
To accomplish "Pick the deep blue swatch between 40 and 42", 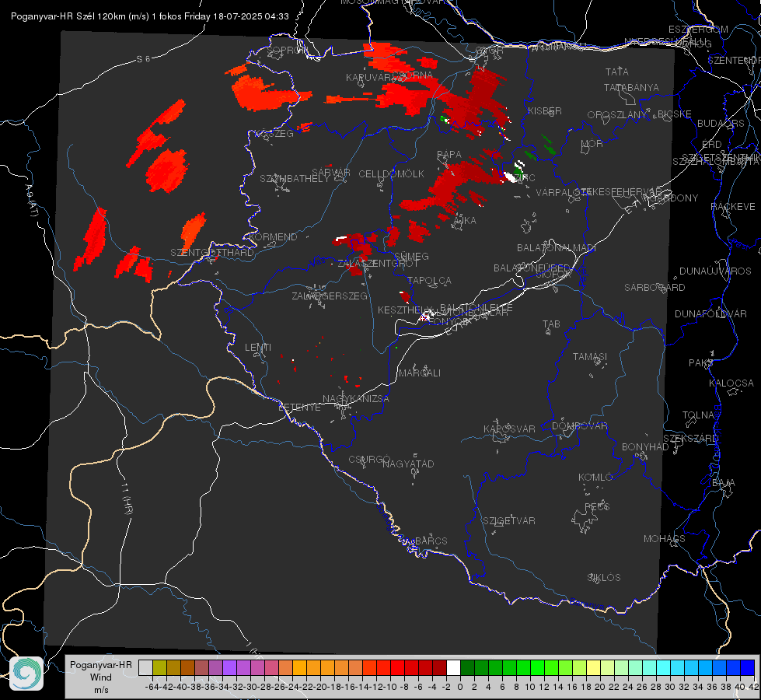I will point(748,667).
